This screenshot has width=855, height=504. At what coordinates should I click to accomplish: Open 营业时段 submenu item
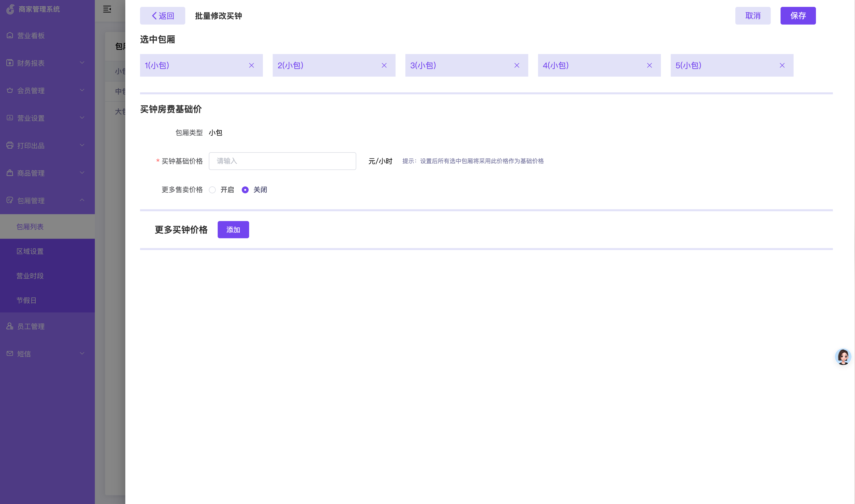47,276
